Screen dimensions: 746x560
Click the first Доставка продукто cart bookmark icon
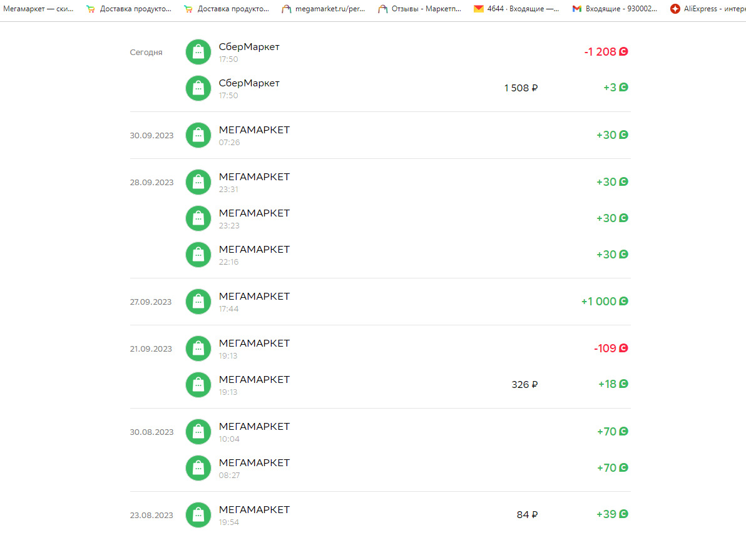90,9
